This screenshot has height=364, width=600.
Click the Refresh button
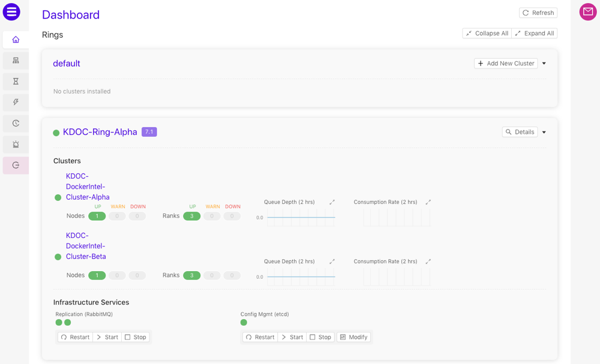tap(538, 12)
